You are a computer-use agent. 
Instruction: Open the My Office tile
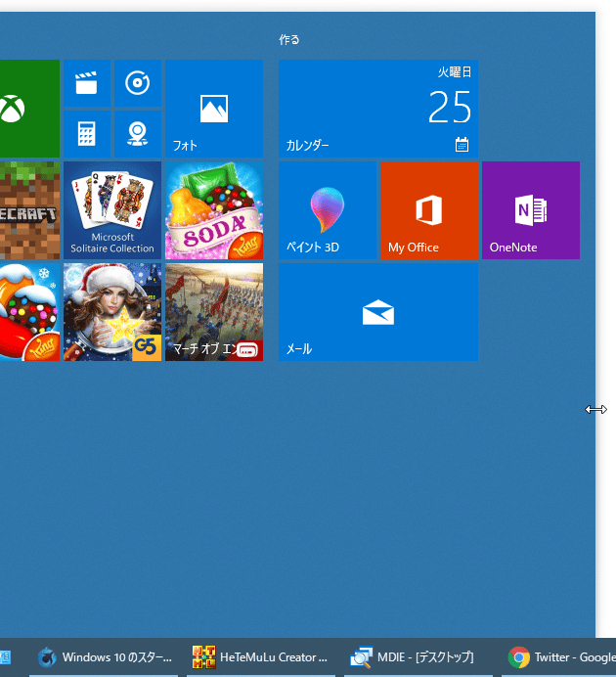pyautogui.click(x=429, y=210)
